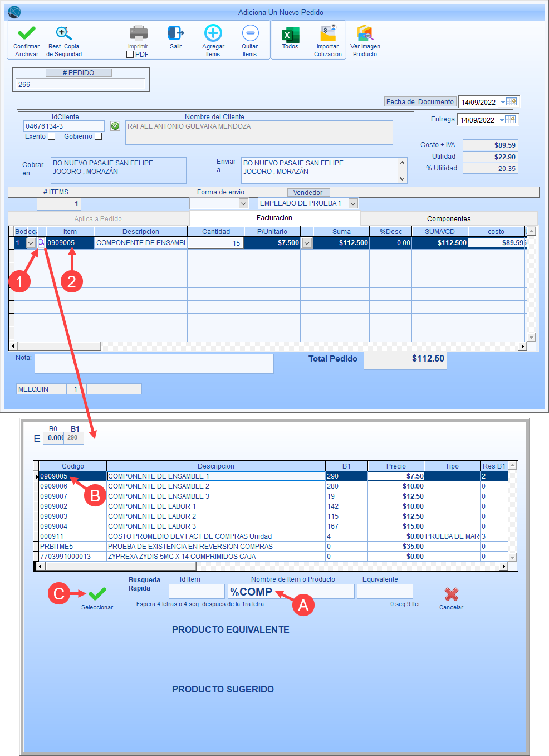The image size is (549, 756).
Task: Click the Suma cell showing $112.500
Action: point(341,243)
